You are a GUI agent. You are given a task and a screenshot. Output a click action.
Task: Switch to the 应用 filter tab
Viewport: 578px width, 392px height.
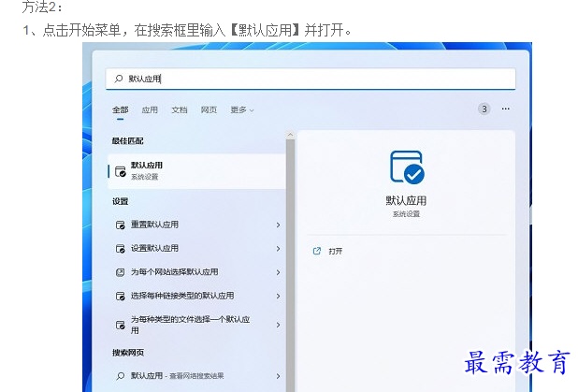tap(150, 109)
